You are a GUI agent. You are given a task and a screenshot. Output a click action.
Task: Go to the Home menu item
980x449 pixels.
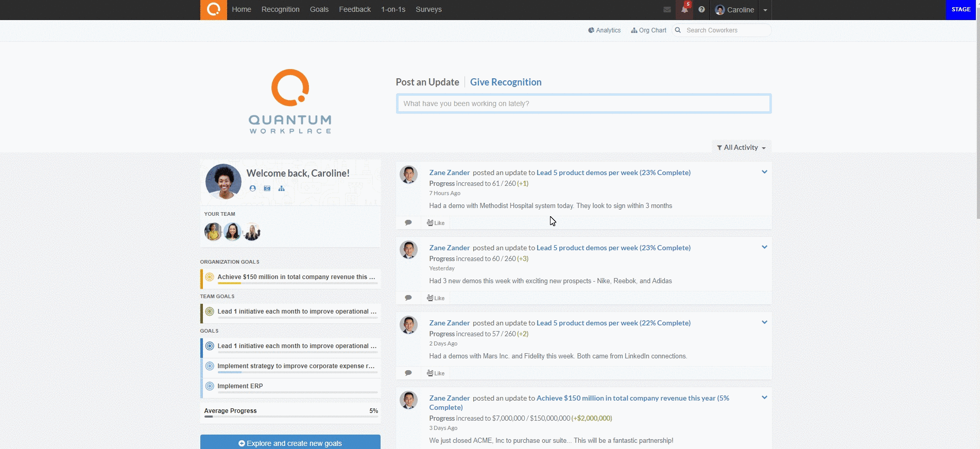coord(242,9)
